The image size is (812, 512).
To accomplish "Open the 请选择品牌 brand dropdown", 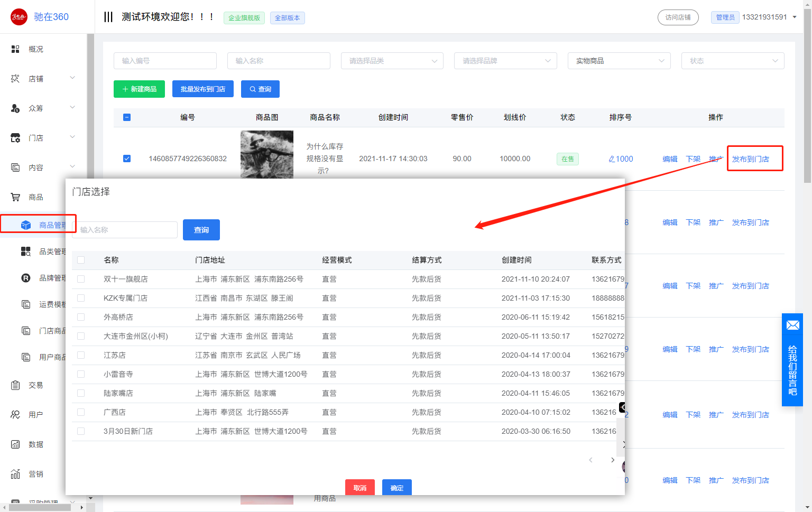I will tap(505, 61).
